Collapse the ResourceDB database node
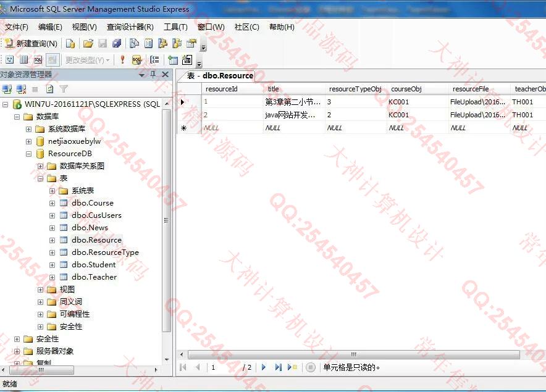546x392 pixels. tap(28, 154)
